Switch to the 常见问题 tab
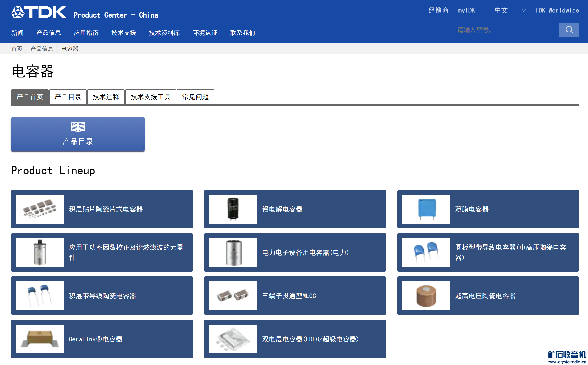Image resolution: width=588 pixels, height=365 pixels. click(195, 97)
